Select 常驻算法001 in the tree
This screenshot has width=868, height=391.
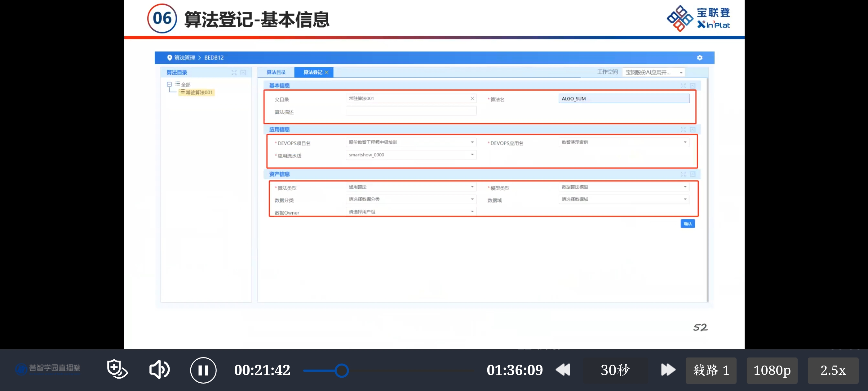coord(199,92)
